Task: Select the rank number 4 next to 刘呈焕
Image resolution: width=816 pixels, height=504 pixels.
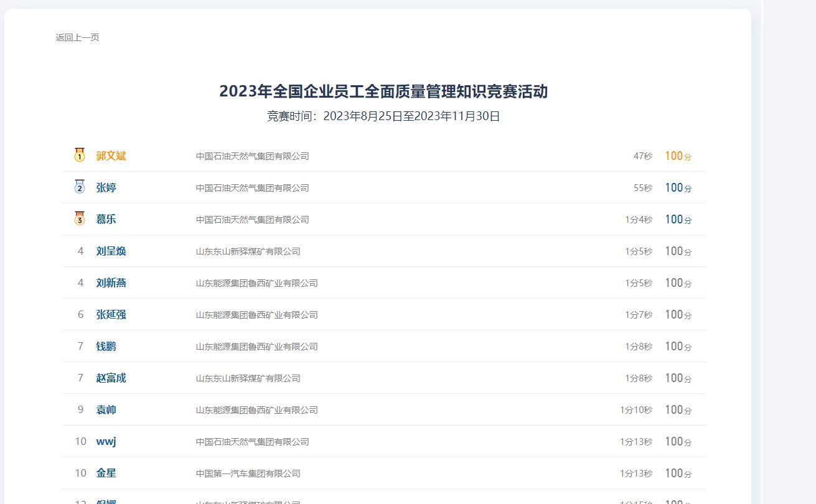Action: coord(80,251)
